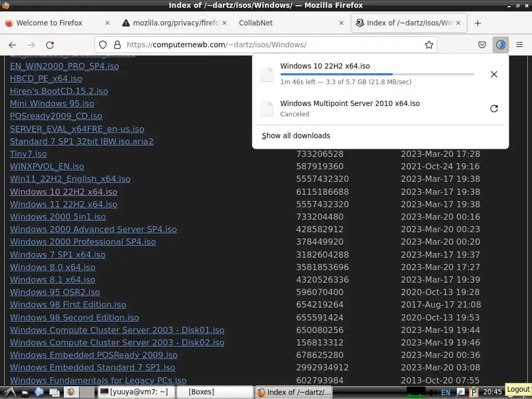This screenshot has height=399, width=532.
Task: Cancel the Windows 10 22H2 download
Action: [x=494, y=74]
